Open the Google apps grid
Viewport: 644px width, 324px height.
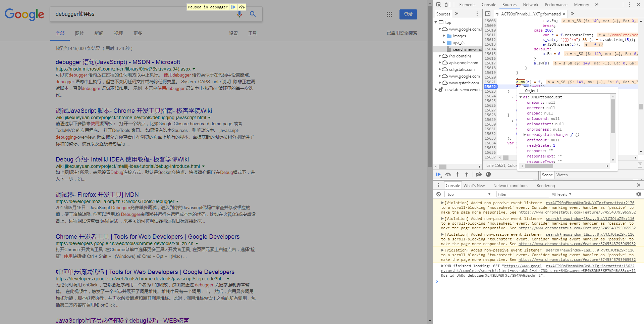click(x=389, y=14)
